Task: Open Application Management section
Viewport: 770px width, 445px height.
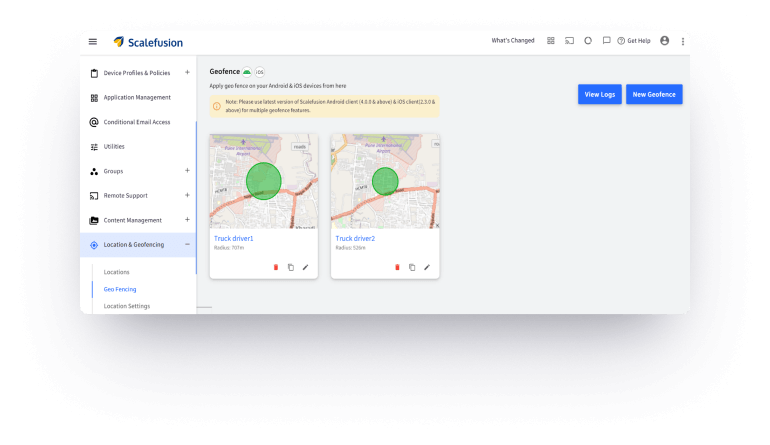Action: (138, 98)
